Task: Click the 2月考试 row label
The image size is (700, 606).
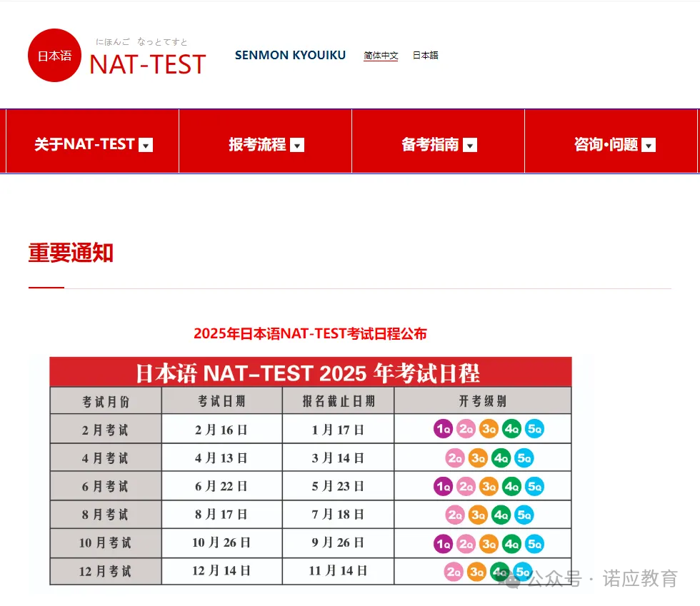Action: pyautogui.click(x=106, y=429)
